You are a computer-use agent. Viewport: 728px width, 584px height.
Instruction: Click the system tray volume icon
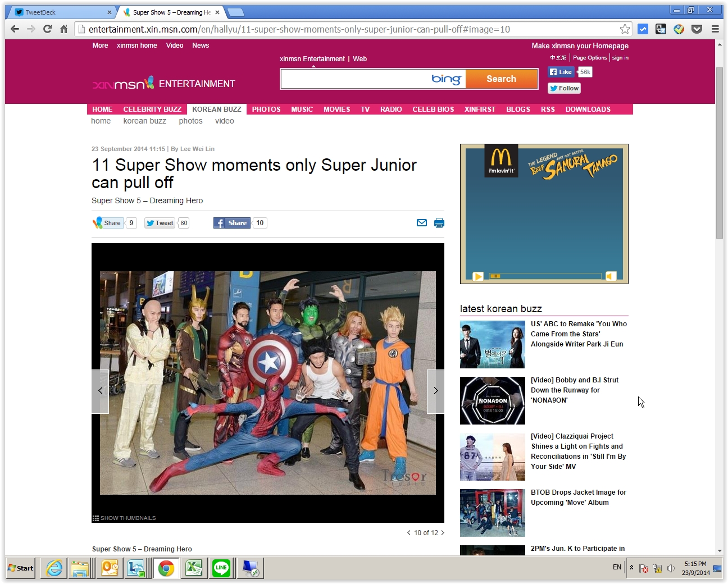point(671,568)
